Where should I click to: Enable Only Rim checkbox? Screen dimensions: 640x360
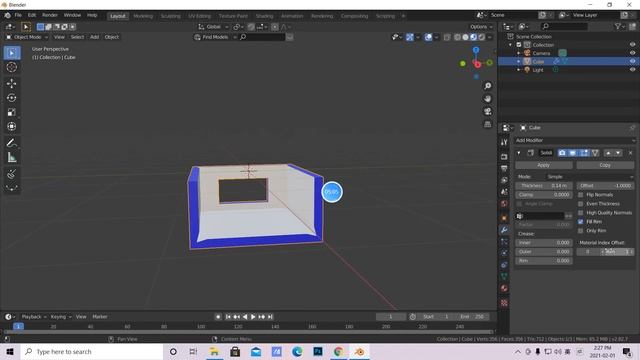(x=580, y=231)
